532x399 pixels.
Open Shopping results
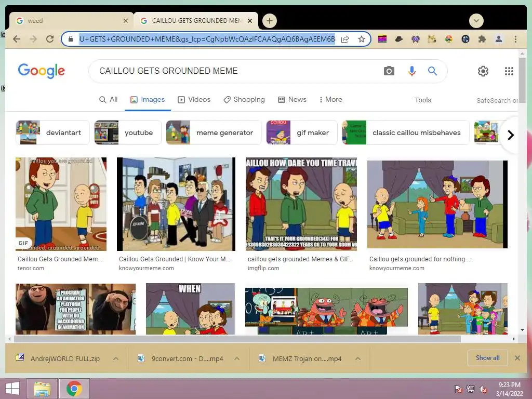tap(244, 99)
